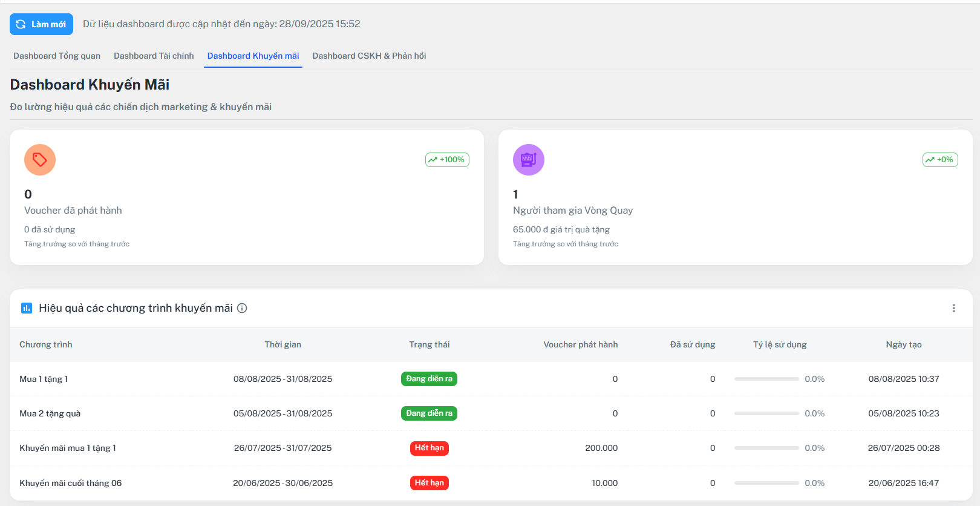Click the +100% growth trend badge
Screen dimensions: 980x506
coord(447,160)
